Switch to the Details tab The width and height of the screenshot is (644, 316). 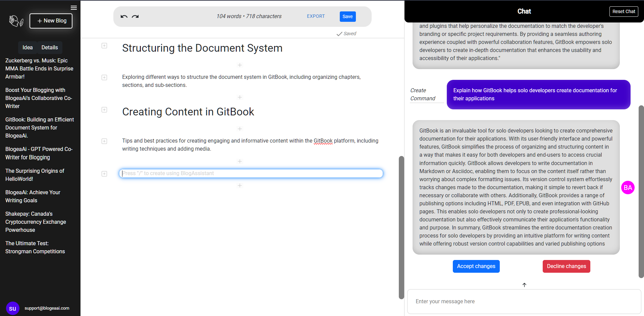(50, 48)
